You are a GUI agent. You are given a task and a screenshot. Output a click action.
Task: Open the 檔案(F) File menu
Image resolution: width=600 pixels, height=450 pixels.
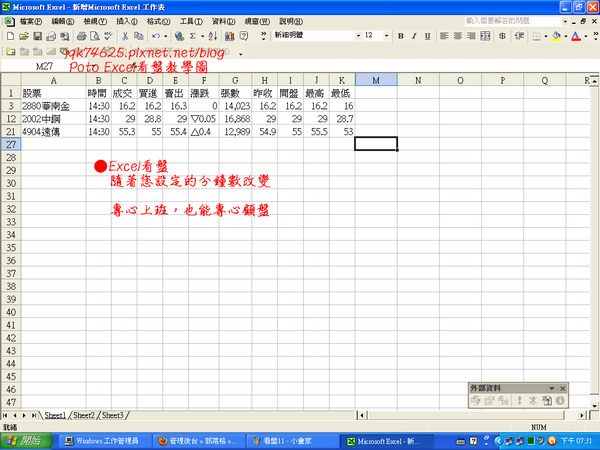click(x=31, y=21)
